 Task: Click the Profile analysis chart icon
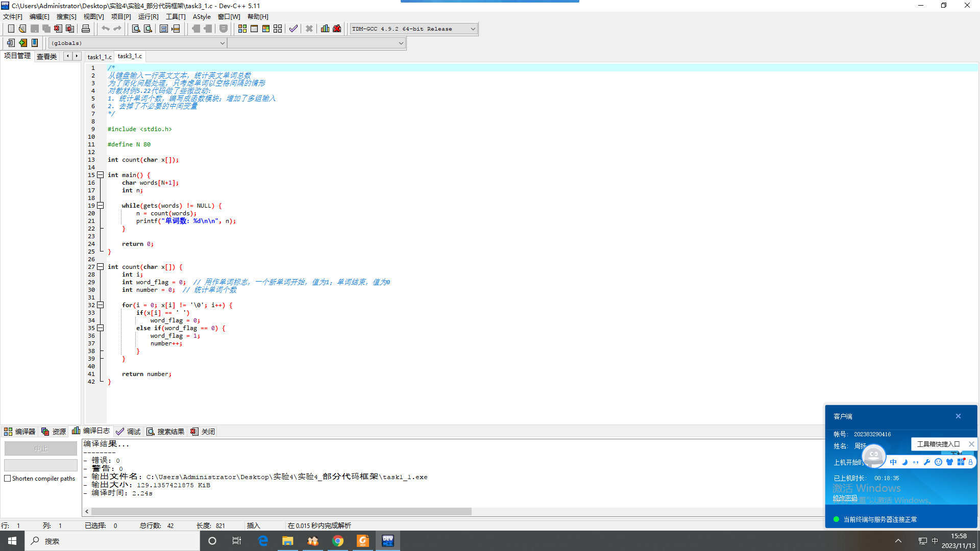(325, 29)
